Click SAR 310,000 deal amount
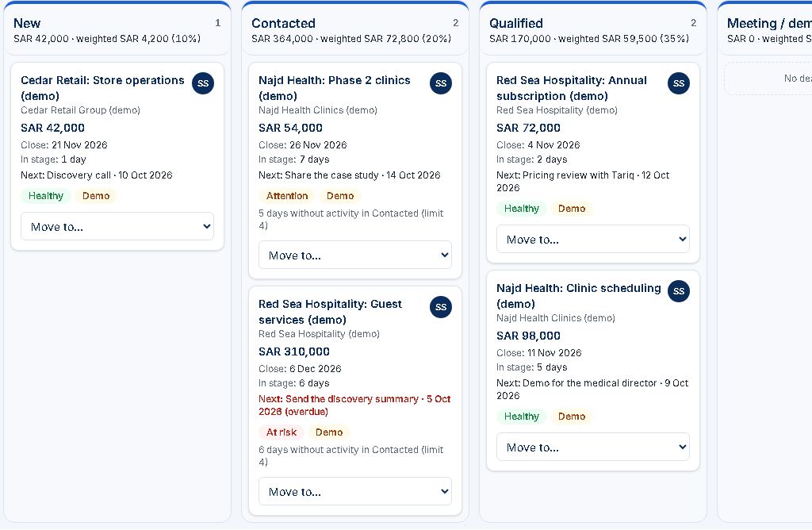 coord(294,351)
